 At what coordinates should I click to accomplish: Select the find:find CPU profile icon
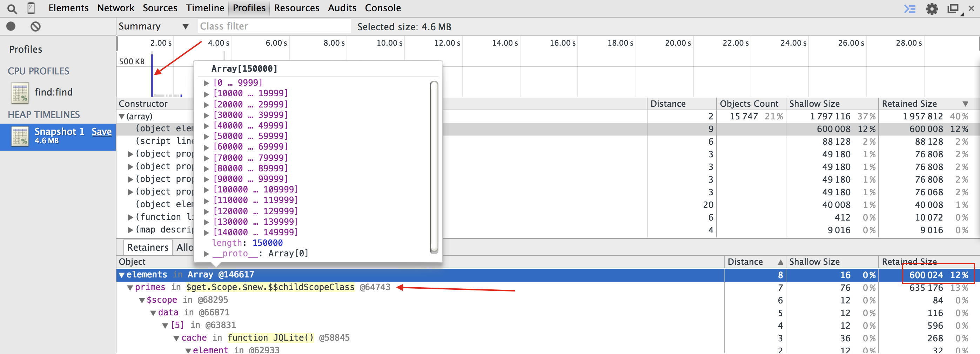coord(20,93)
